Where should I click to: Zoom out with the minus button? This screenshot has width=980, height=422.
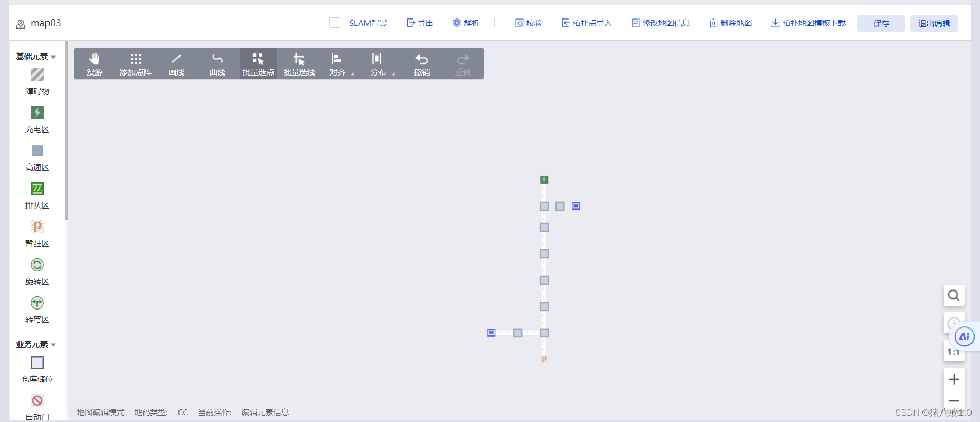(954, 401)
